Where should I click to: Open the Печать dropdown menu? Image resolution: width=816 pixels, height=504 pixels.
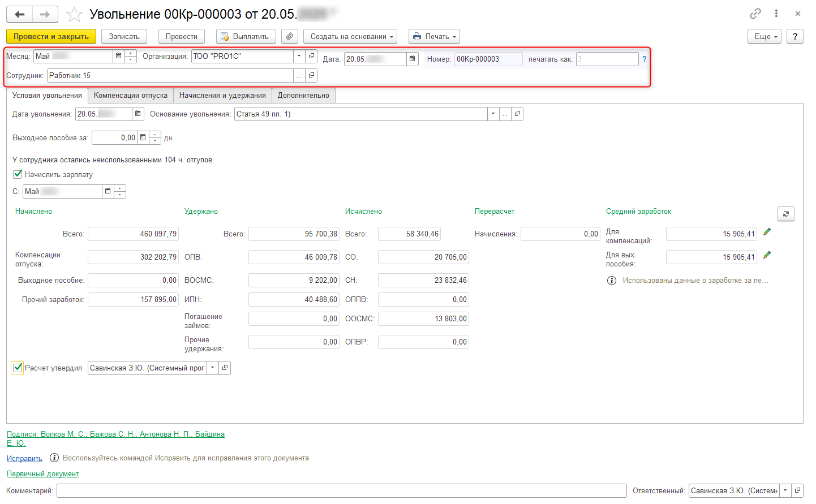(434, 37)
